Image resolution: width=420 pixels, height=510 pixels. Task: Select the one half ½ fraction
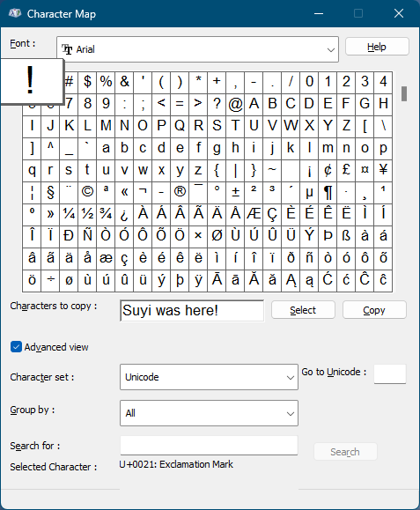pos(87,214)
